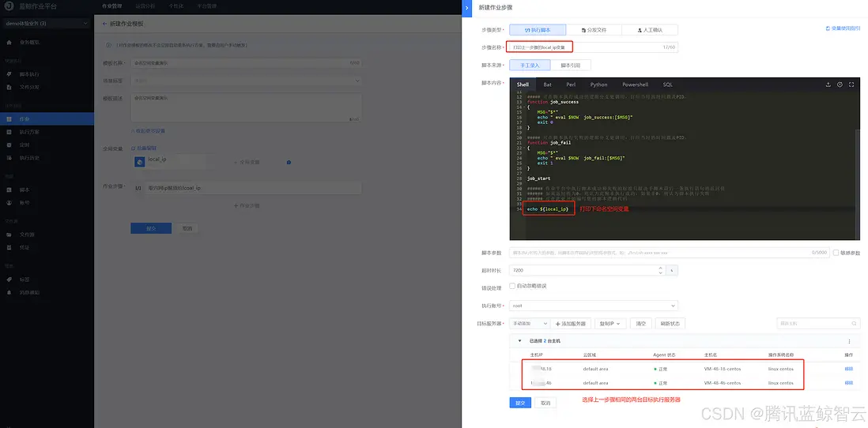Remove host VM-48-46-centos via its link
Screen dimensions: 868x428
pyautogui.click(x=848, y=383)
